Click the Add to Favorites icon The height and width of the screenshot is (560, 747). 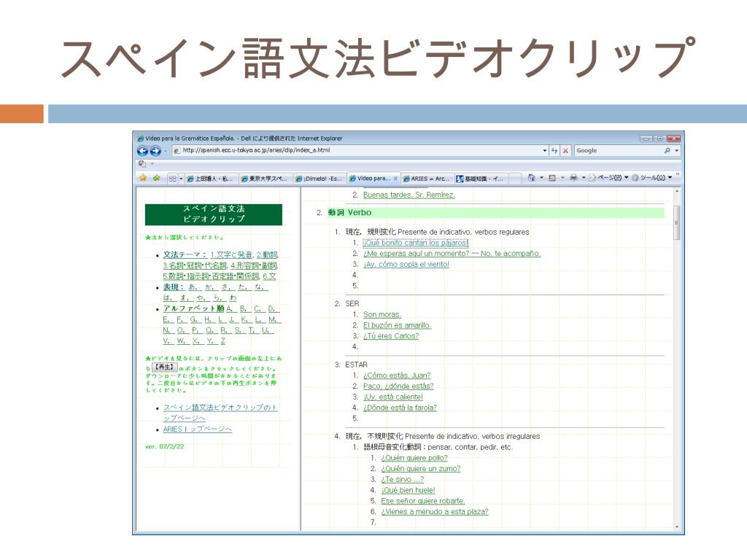(x=156, y=178)
